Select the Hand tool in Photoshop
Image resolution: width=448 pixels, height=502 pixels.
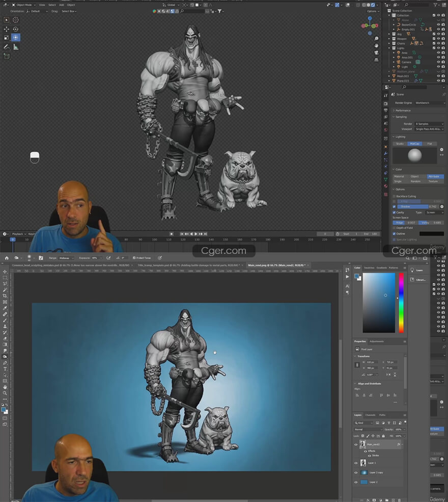pyautogui.click(x=5, y=387)
